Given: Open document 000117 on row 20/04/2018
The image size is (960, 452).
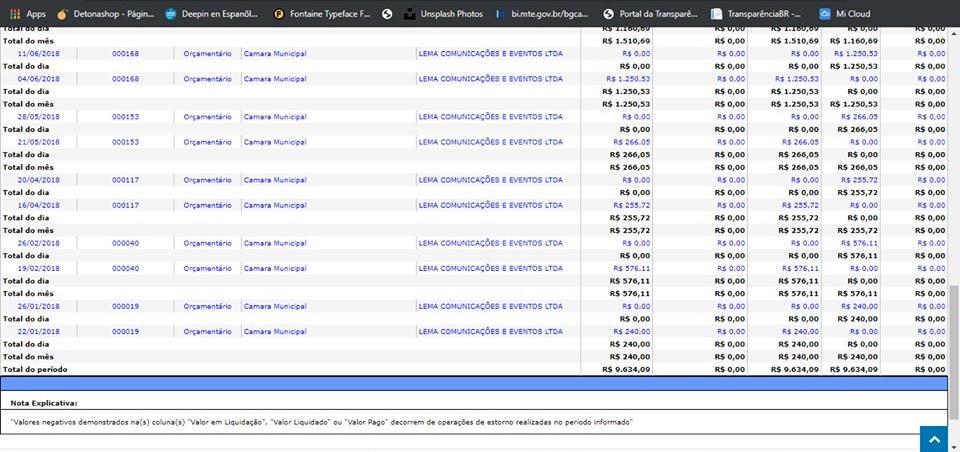Looking at the screenshot, I should tap(125, 179).
